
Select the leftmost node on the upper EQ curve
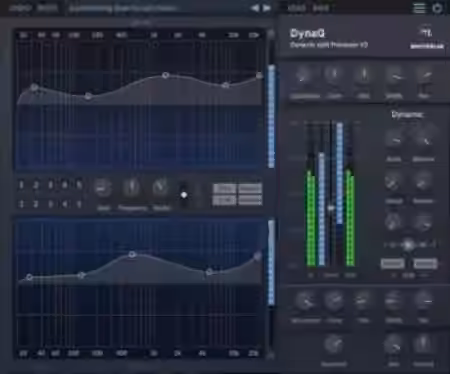pyautogui.click(x=34, y=87)
